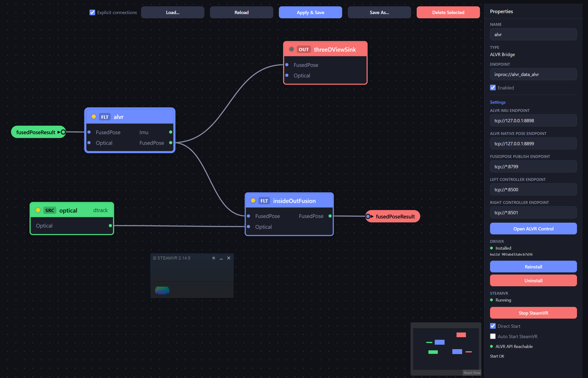Image resolution: width=588 pixels, height=378 pixels.
Task: Click the yellow status dot on alvr node
Action: (94, 116)
